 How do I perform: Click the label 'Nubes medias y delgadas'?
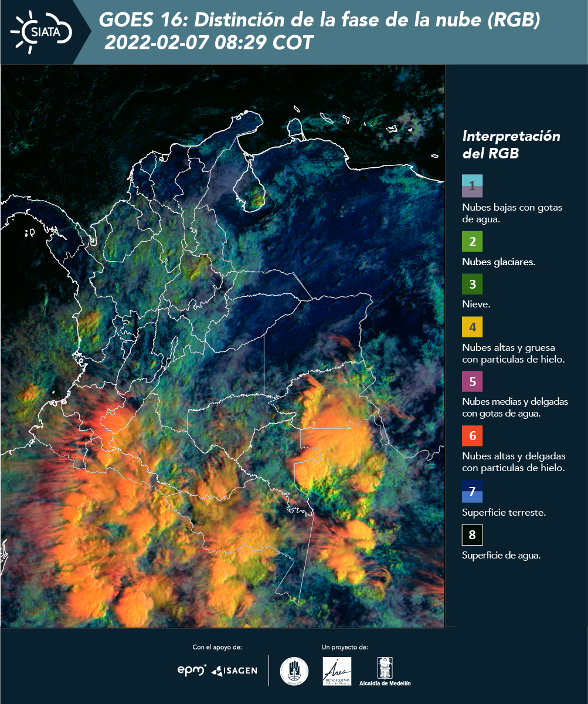click(515, 402)
